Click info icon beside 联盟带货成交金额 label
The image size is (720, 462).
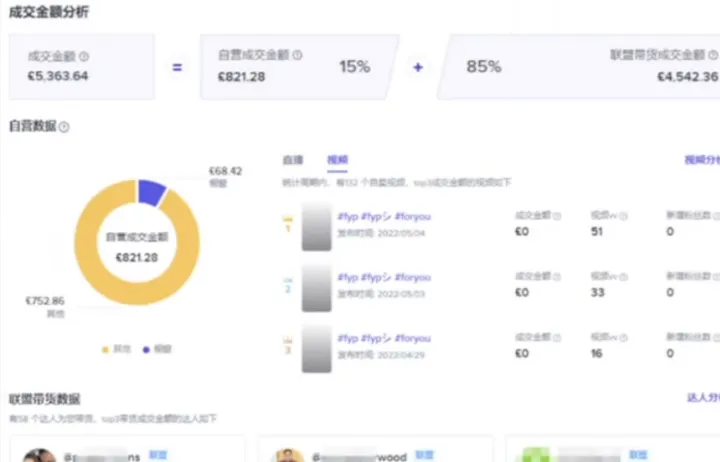[x=713, y=55]
